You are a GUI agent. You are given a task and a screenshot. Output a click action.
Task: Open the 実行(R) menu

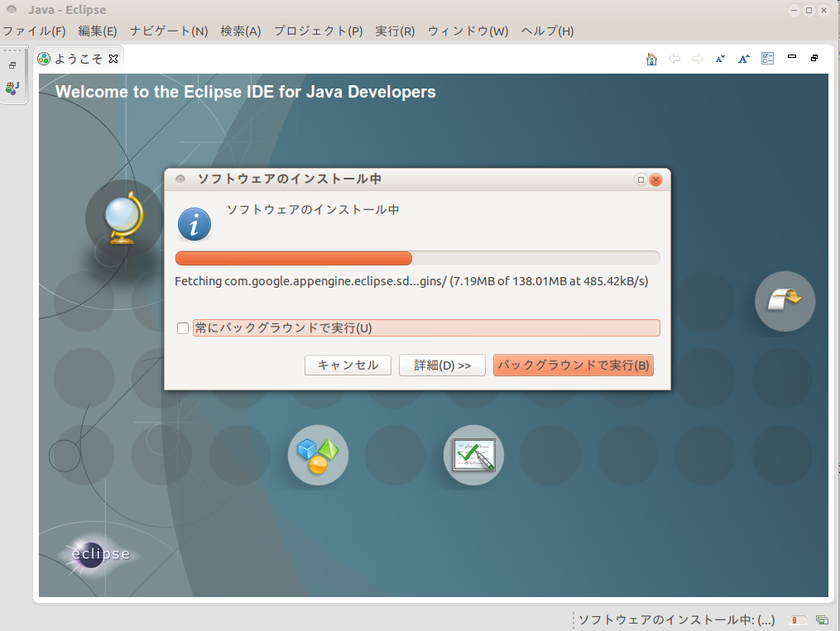(x=395, y=31)
